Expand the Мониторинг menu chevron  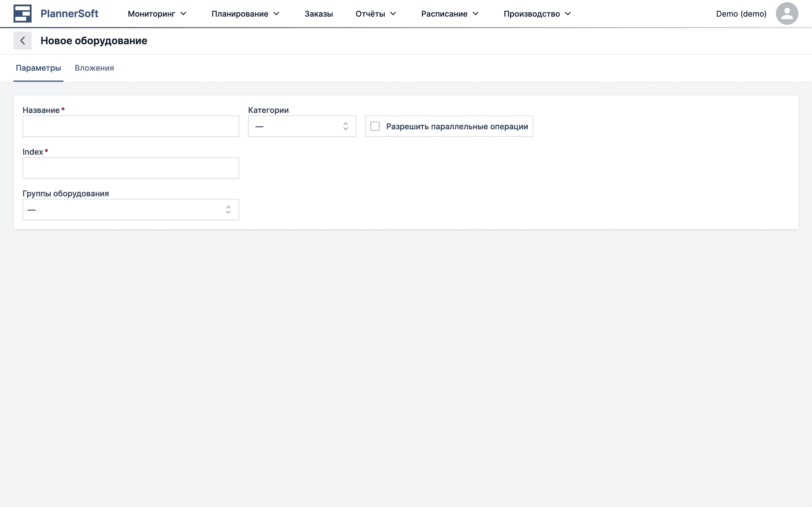point(183,14)
